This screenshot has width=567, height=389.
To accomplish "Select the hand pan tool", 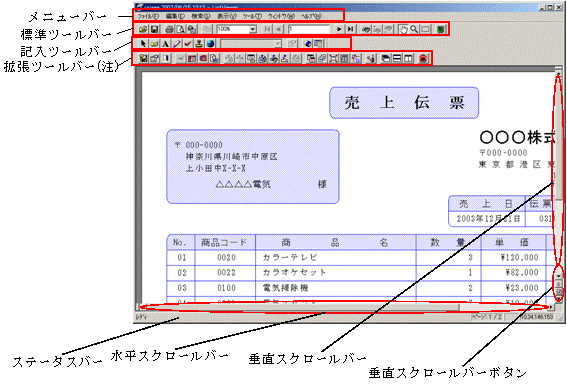I will [x=403, y=29].
